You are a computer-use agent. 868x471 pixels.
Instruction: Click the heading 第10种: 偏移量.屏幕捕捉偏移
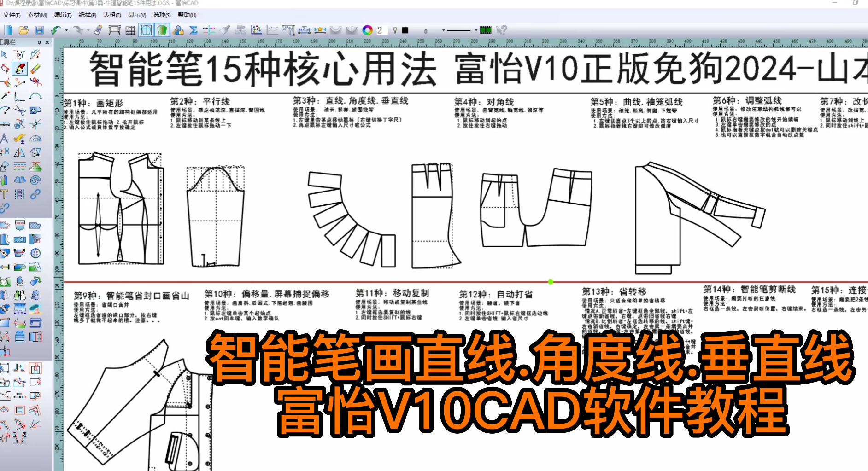pyautogui.click(x=267, y=294)
